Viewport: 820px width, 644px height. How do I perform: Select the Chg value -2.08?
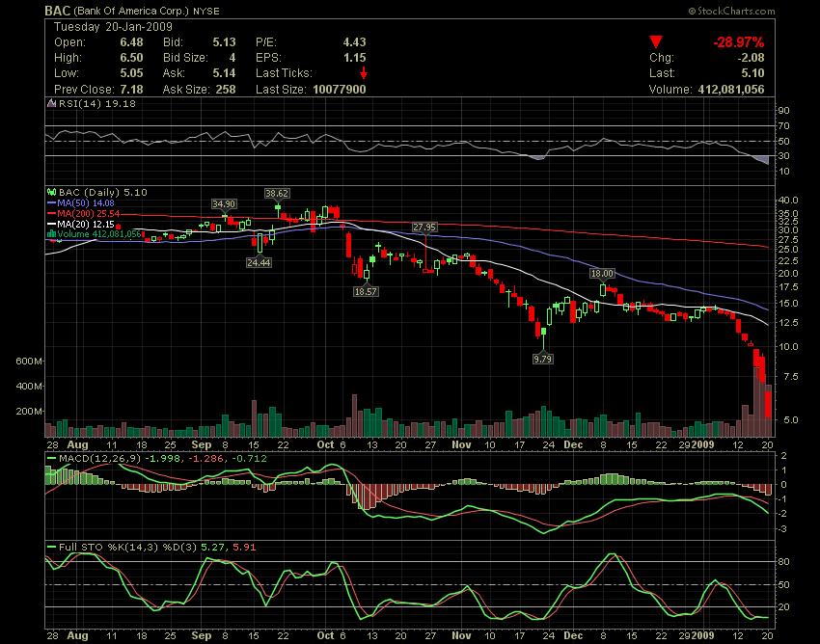pos(751,58)
